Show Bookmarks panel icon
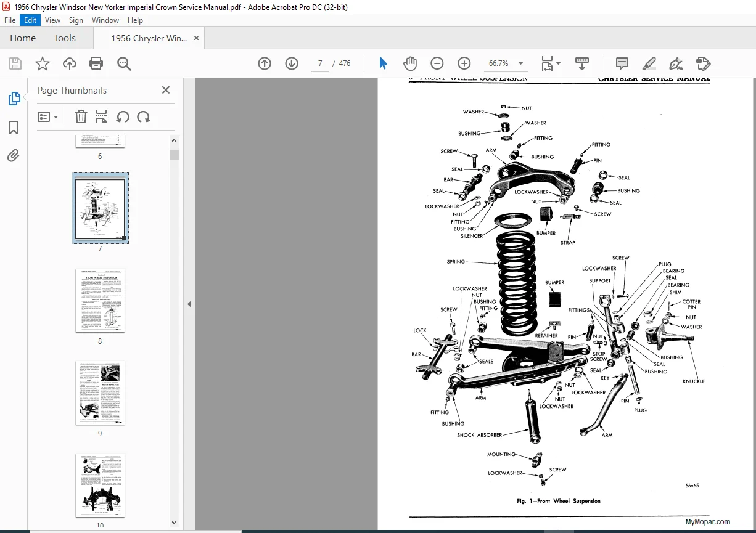The height and width of the screenshot is (533, 756). pyautogui.click(x=14, y=128)
